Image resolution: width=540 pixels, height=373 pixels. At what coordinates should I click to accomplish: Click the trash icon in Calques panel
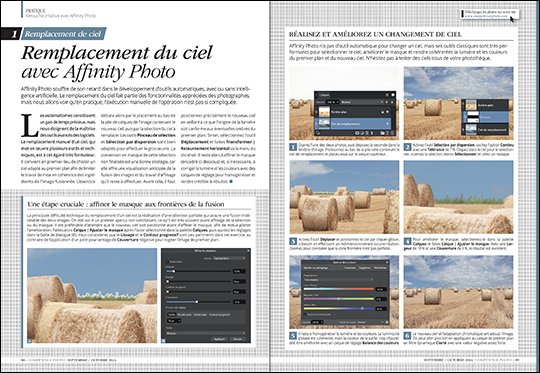pos(392,133)
